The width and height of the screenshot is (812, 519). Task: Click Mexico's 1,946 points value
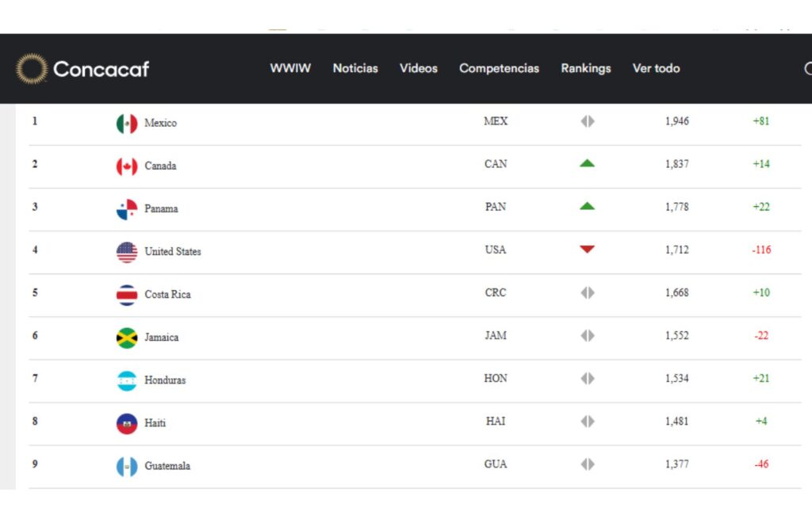pos(677,121)
